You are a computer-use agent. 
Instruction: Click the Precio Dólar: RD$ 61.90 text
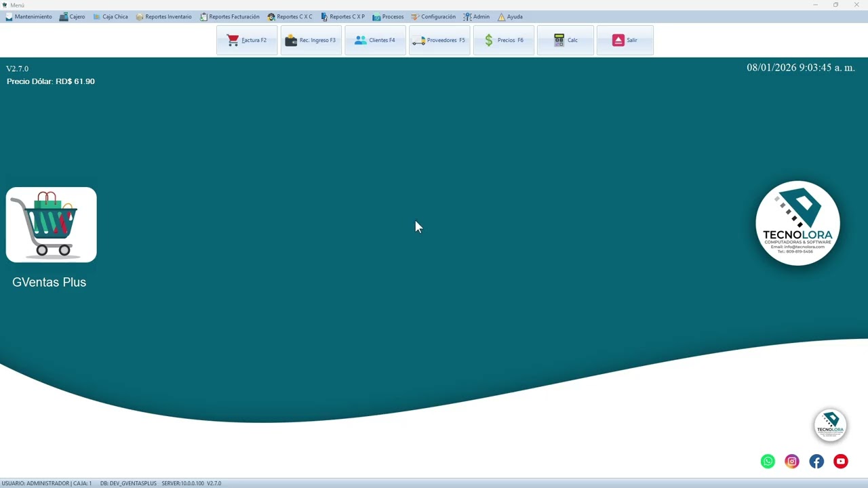coord(51,81)
